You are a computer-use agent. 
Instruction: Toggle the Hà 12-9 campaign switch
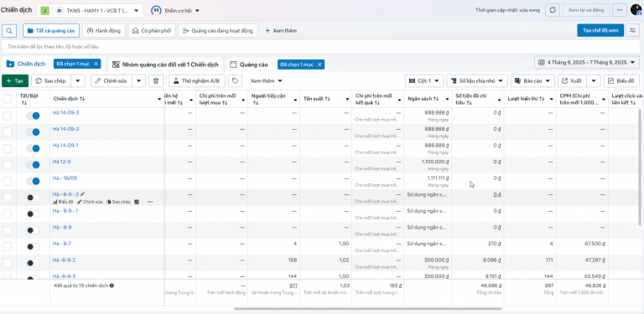pos(33,165)
